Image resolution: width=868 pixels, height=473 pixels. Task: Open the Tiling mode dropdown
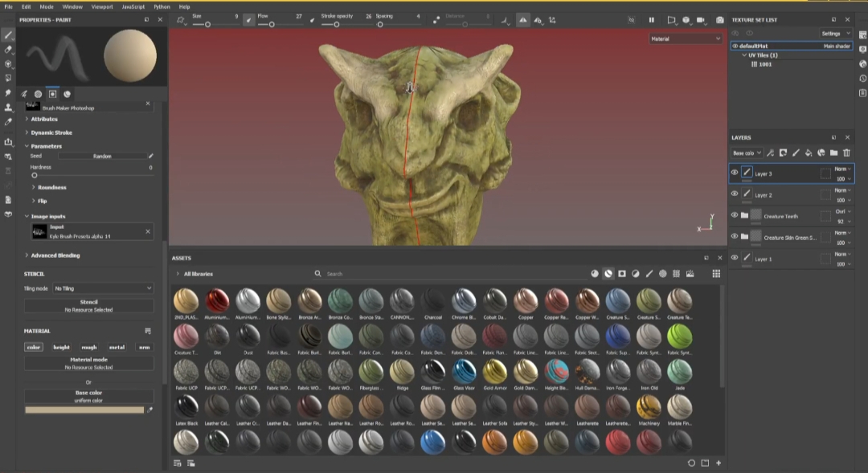point(103,288)
